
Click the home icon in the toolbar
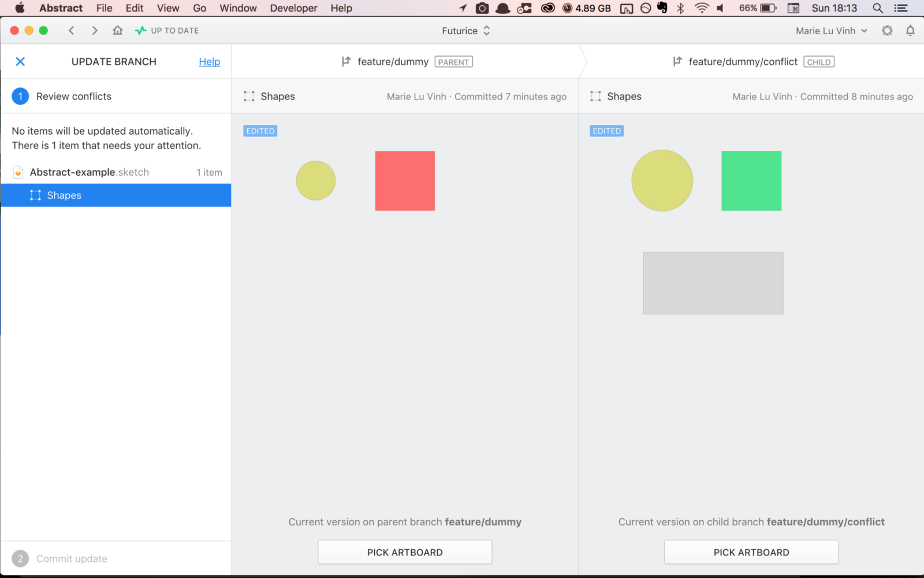pyautogui.click(x=118, y=31)
